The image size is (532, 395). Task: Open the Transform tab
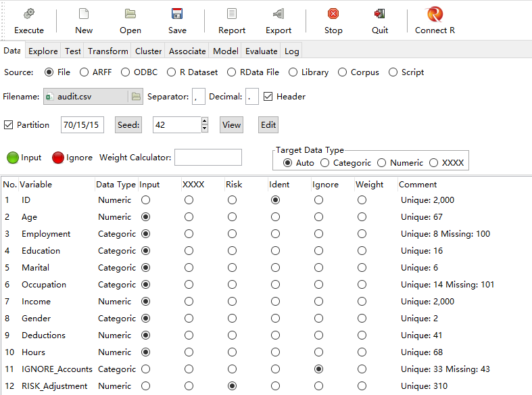(108, 51)
